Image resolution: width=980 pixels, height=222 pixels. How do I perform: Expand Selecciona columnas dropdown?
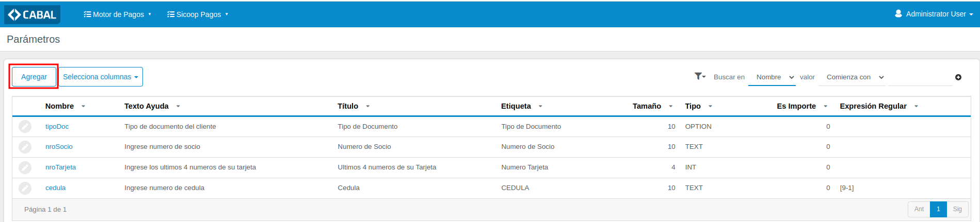(101, 77)
